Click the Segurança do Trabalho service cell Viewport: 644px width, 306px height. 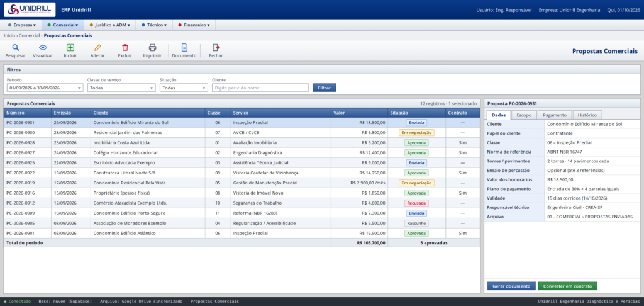[x=280, y=203]
